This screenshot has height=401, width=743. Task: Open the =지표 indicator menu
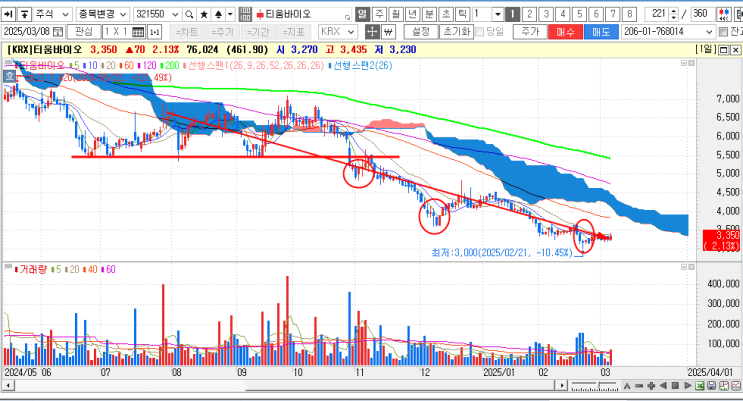pyautogui.click(x=293, y=32)
